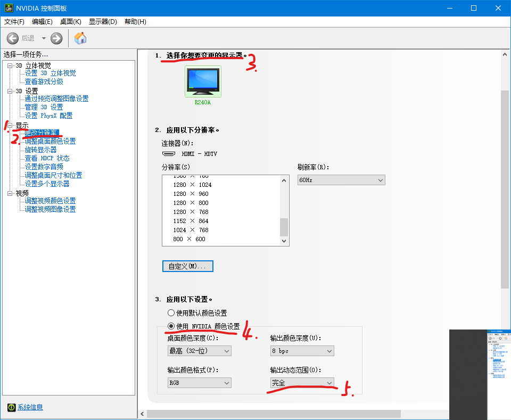
Task: Open the 刷新率 60Hz dropdown
Action: tap(341, 180)
